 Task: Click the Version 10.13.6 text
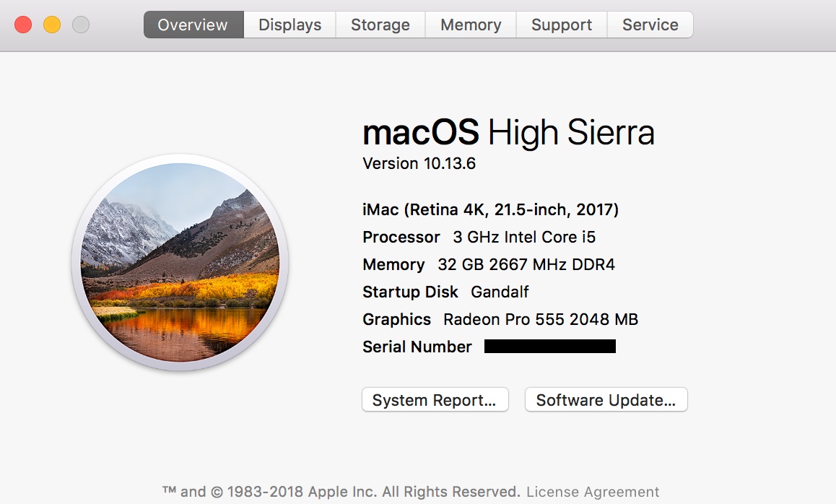coord(419,163)
